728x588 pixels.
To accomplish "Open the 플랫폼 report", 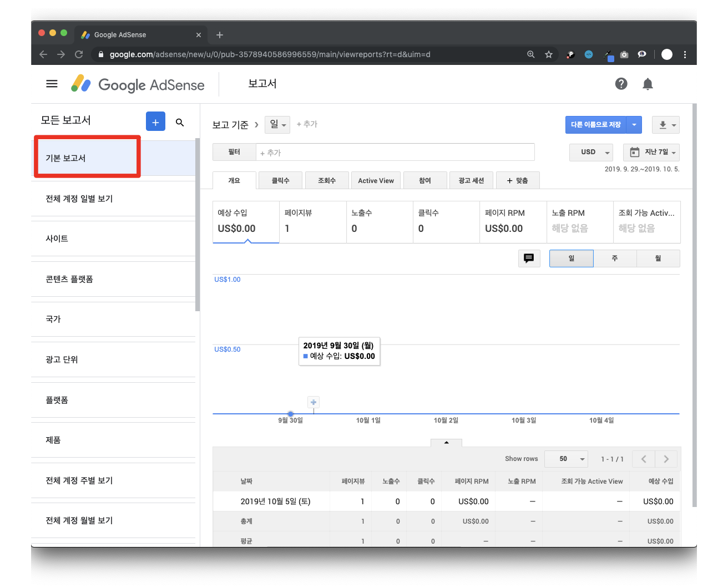I will pos(113,400).
